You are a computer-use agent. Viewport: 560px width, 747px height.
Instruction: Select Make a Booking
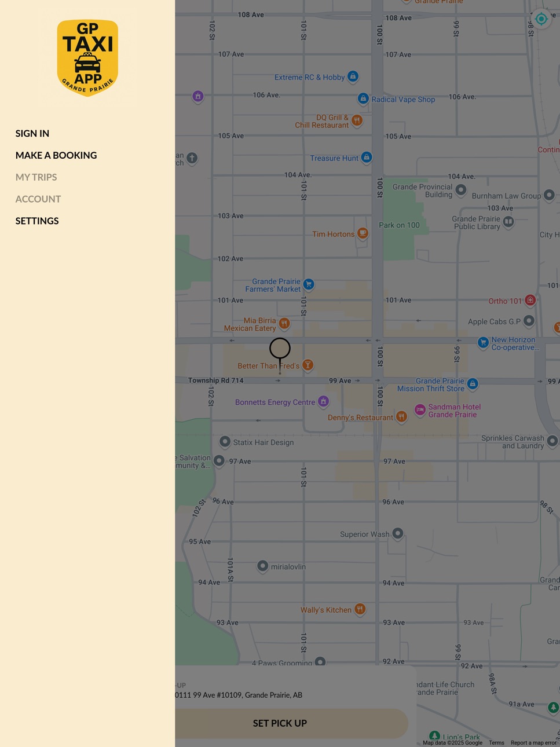(56, 155)
